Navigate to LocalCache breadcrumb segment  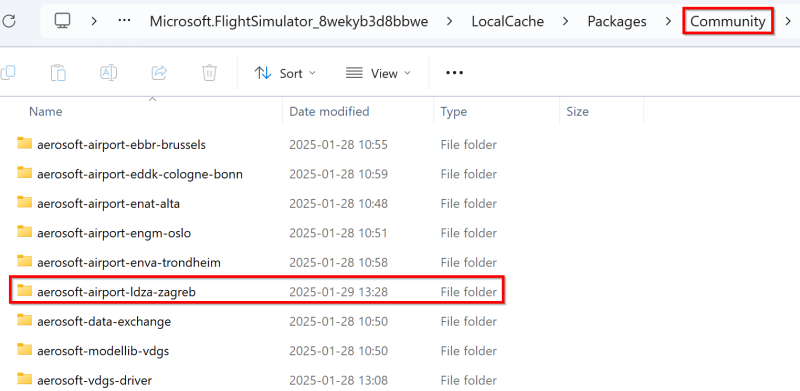508,21
